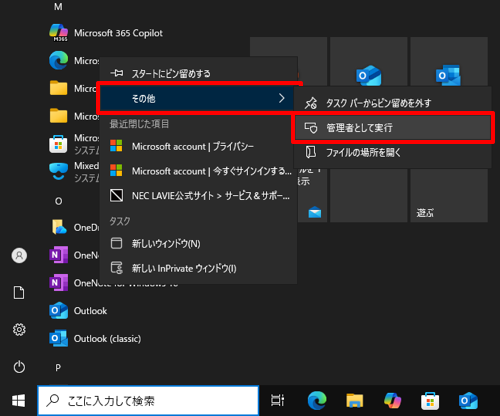
Task: Launch Outlook from the app list
Action: [78, 311]
